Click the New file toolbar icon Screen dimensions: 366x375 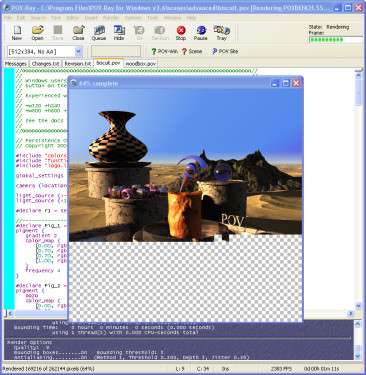click(17, 33)
